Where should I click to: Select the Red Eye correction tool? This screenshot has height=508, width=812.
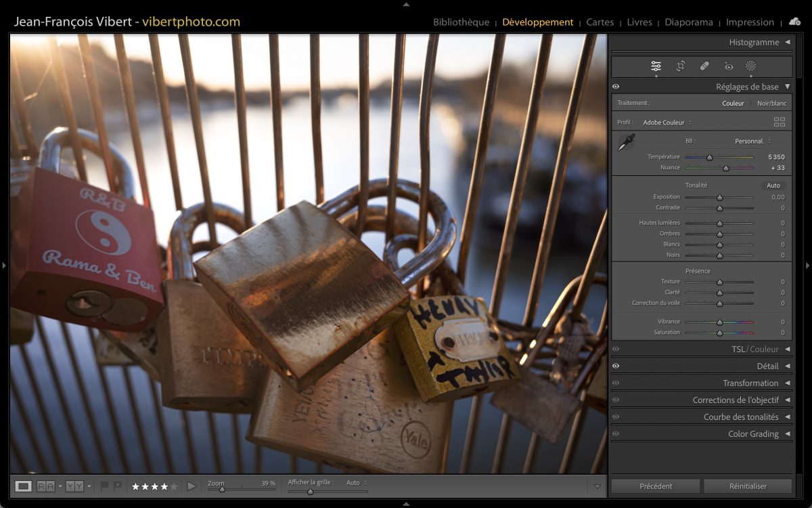pos(729,66)
